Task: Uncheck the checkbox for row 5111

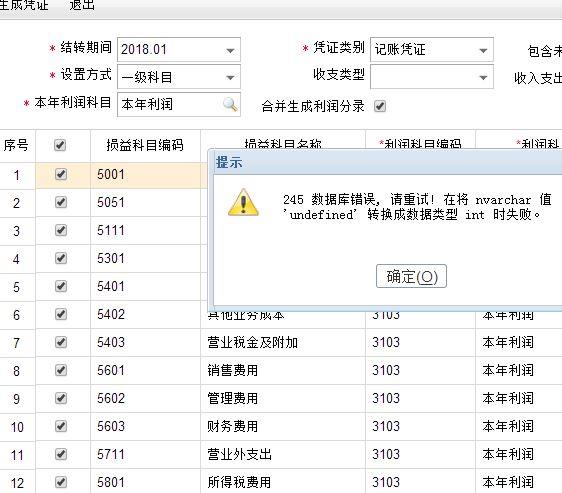Action: pyautogui.click(x=61, y=230)
